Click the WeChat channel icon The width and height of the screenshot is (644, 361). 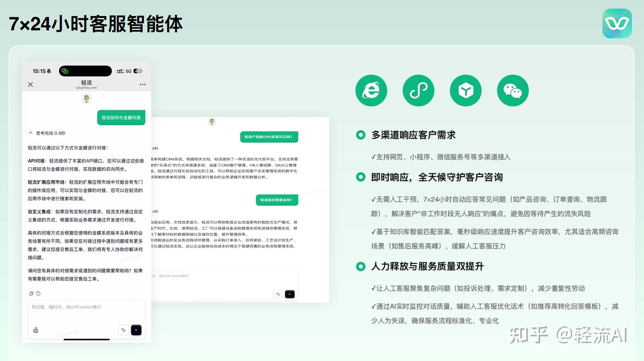[x=513, y=90]
